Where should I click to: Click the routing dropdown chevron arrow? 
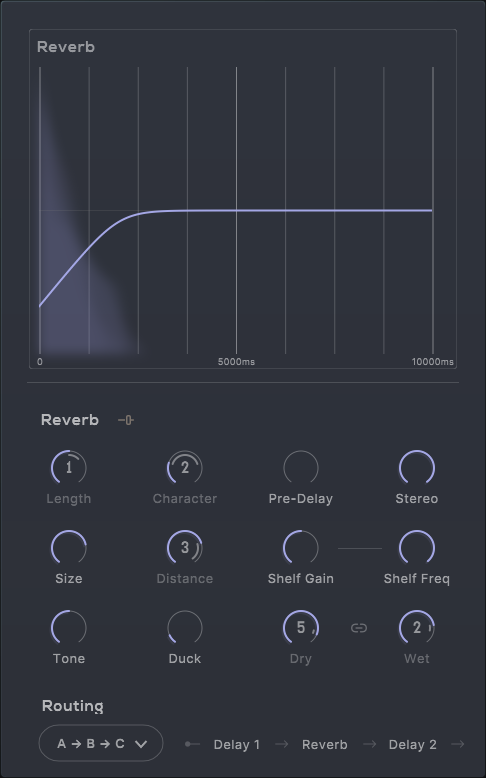click(141, 744)
